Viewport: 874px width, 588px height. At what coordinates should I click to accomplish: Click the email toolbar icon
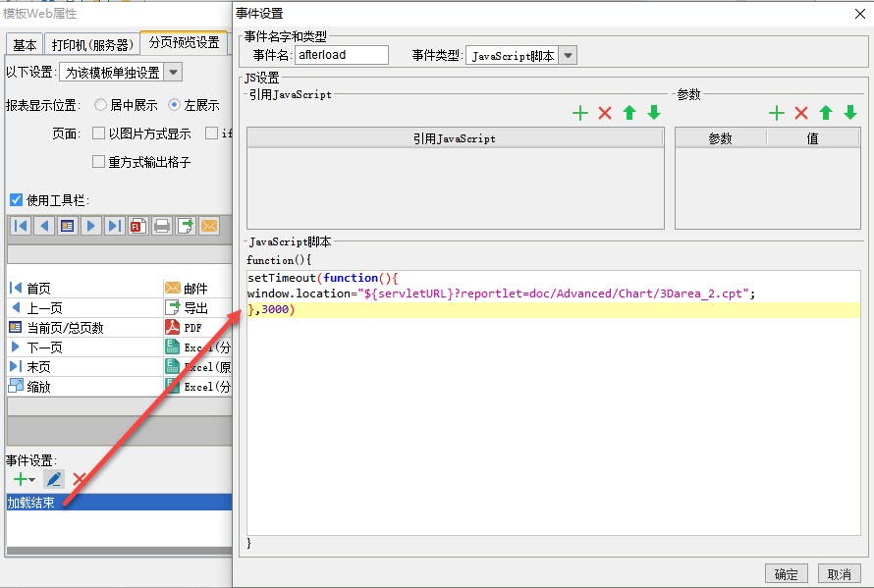(x=209, y=226)
